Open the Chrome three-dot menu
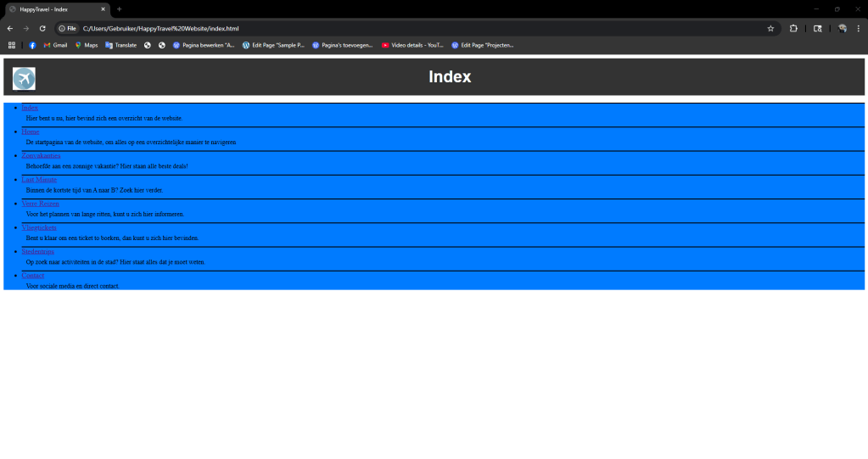This screenshot has width=868, height=459. pyautogui.click(x=858, y=28)
